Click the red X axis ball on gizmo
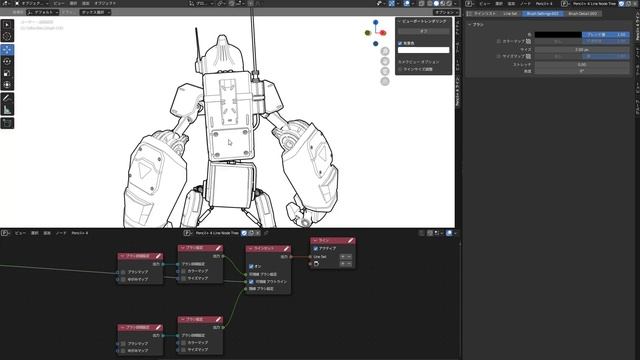The image size is (640, 360). [x=383, y=33]
